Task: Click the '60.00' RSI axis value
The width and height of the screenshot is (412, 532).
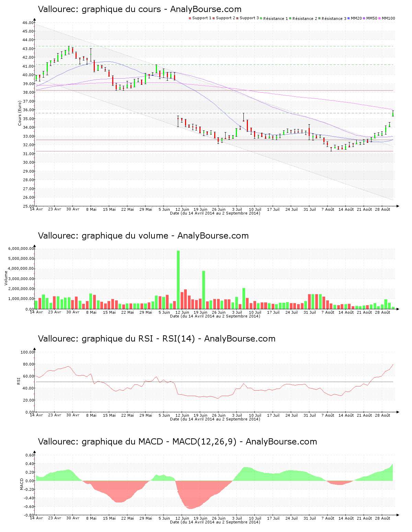Action: click(28, 376)
